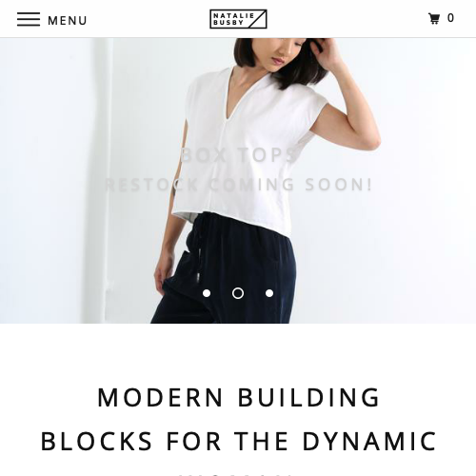Click the BLOCKS FOR THE DYNAMIC heading line
This screenshot has width=476, height=476.
pyautogui.click(x=239, y=441)
